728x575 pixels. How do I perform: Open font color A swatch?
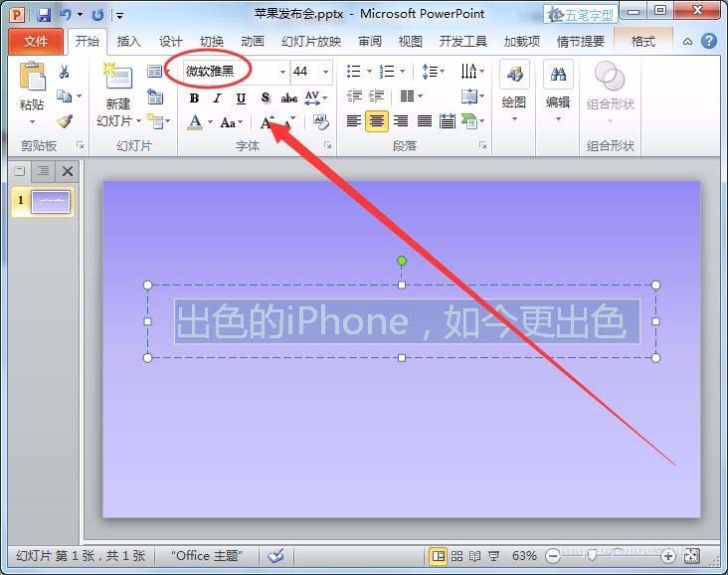click(x=196, y=122)
